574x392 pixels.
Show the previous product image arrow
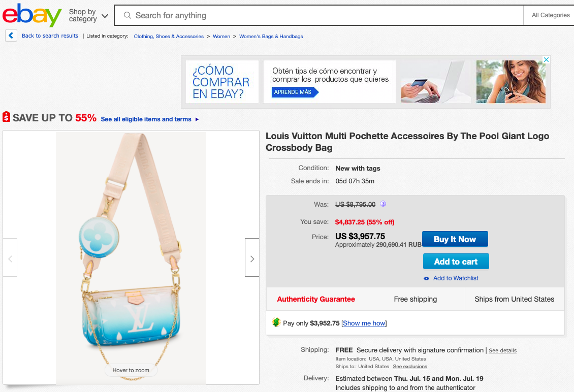click(10, 258)
